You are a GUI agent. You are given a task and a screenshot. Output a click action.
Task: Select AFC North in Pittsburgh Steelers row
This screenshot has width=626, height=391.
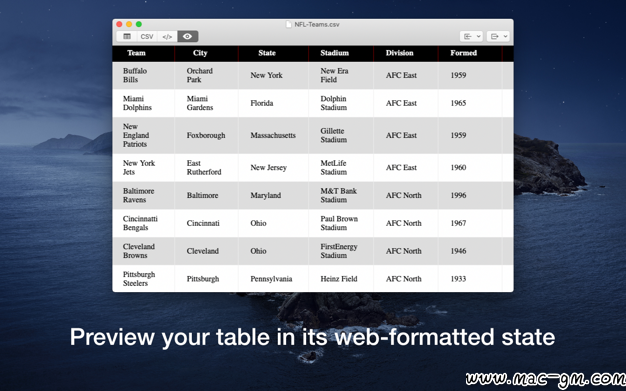tap(406, 279)
